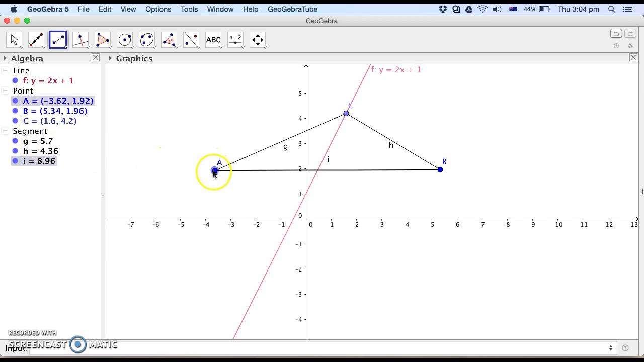The image size is (644, 362).
Task: Open the macOS Spotlight search
Action: (x=612, y=9)
